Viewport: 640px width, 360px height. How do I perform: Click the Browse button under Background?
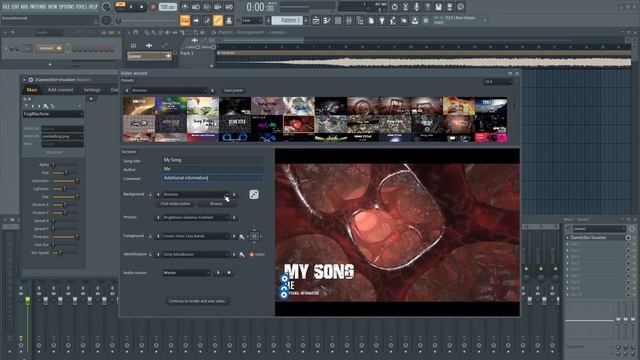tap(216, 204)
